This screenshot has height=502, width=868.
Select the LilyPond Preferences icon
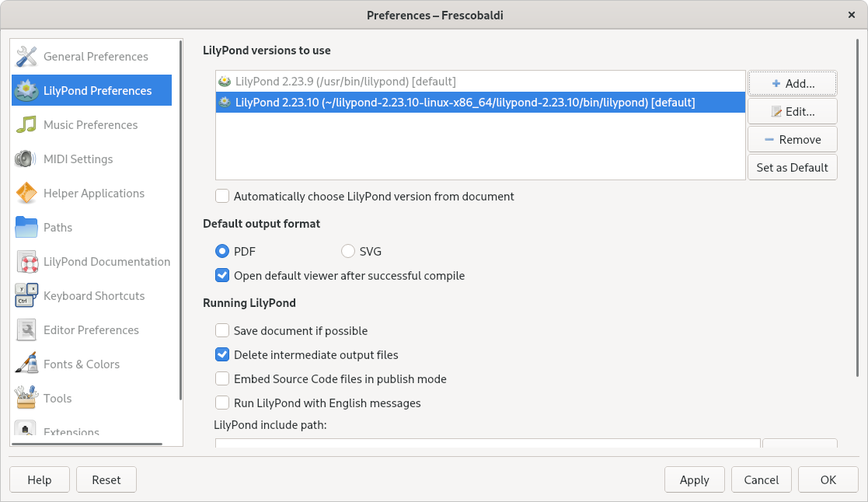[26, 90]
